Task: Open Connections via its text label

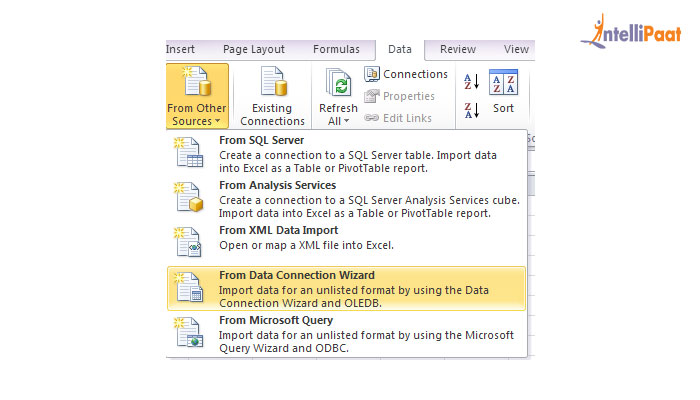Action: coord(415,74)
